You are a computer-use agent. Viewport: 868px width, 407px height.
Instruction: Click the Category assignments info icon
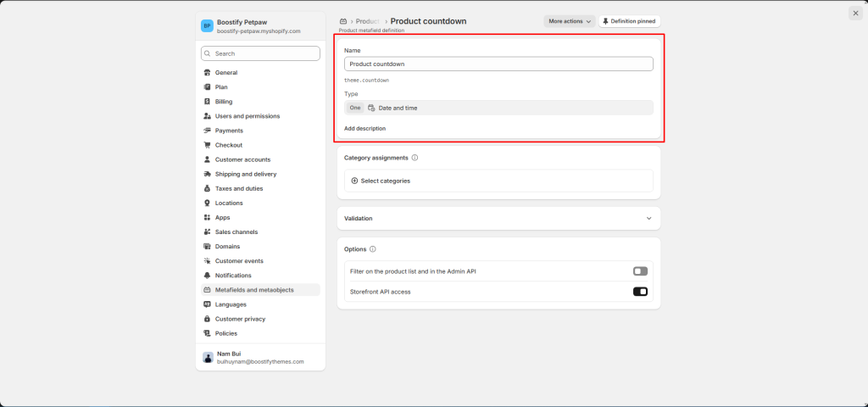pyautogui.click(x=415, y=158)
